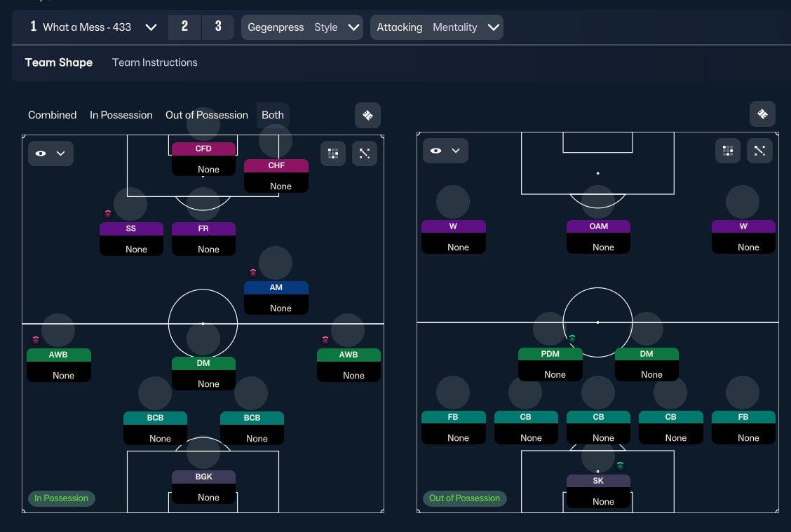
Task: Click the player avatar above the OAM card
Action: click(x=597, y=202)
